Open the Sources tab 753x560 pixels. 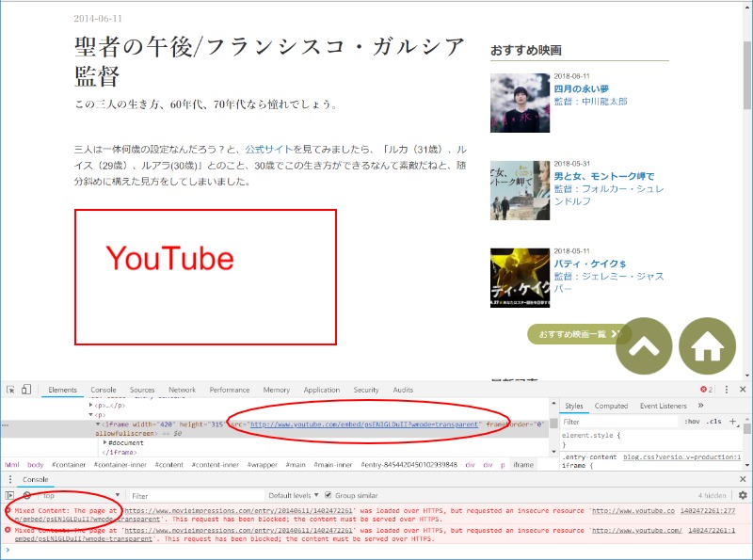point(142,390)
